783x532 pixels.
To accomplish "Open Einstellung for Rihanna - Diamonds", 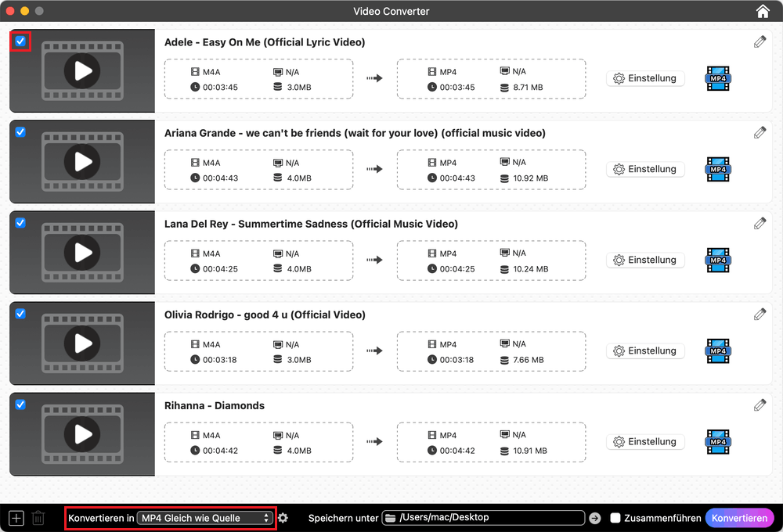I will 645,441.
